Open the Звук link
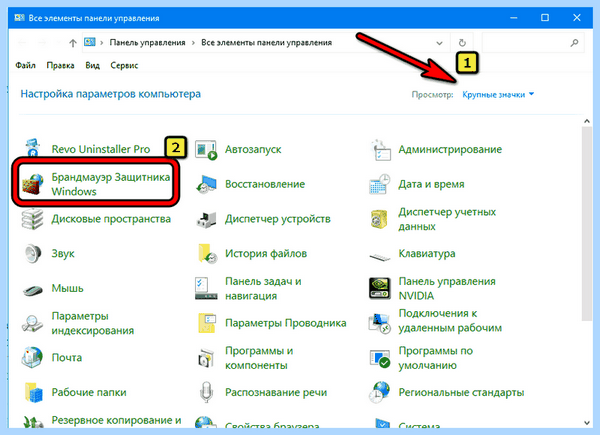This screenshot has height=435, width=600. coord(63,254)
